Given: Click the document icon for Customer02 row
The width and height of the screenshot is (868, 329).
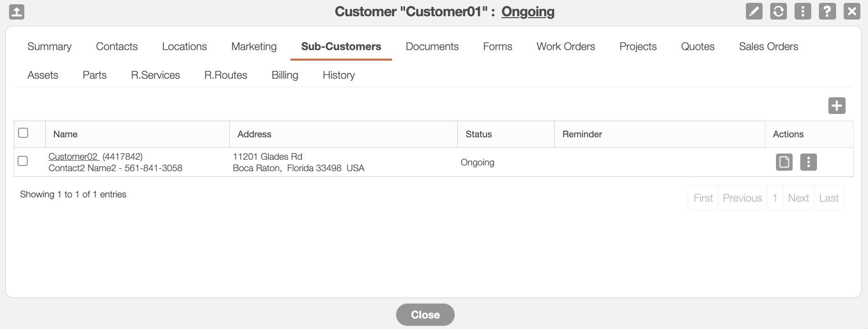Looking at the screenshot, I should coord(784,162).
